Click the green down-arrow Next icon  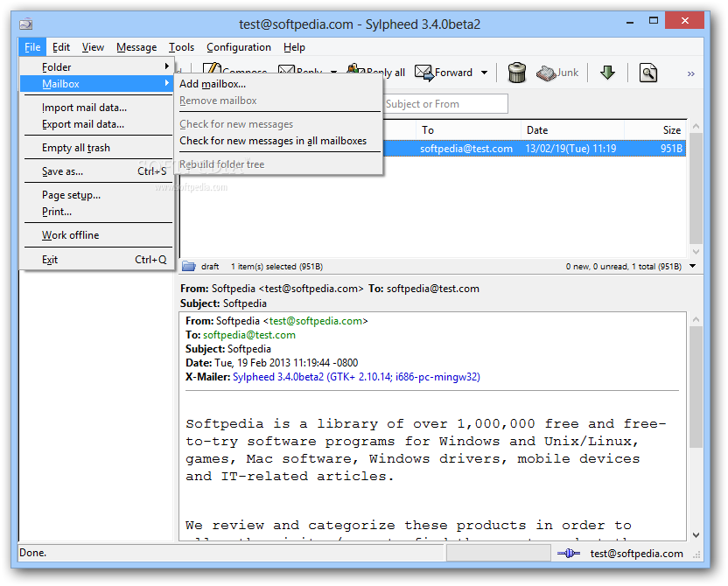coord(607,73)
